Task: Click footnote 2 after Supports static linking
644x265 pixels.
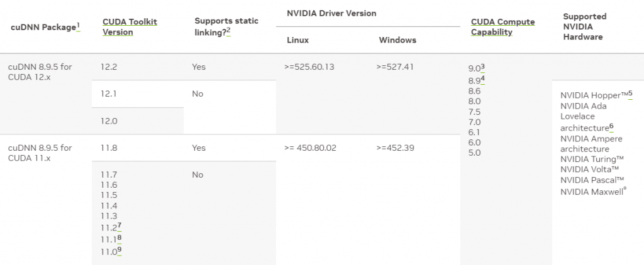Action: click(x=228, y=31)
